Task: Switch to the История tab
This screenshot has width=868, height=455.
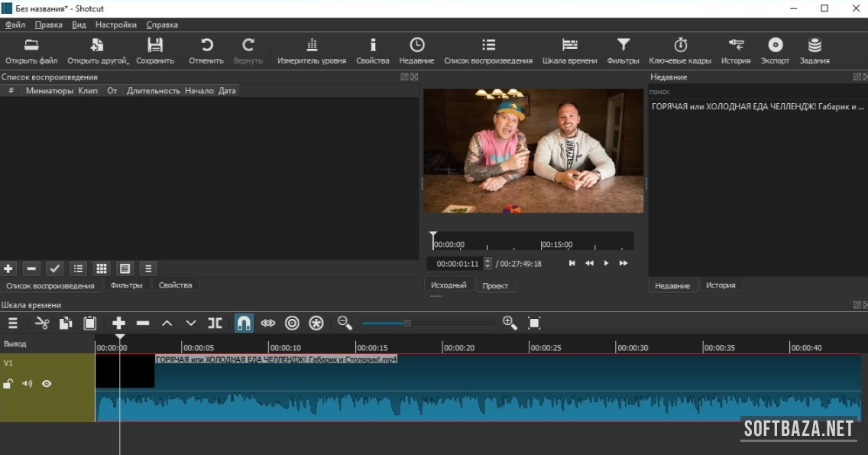Action: click(720, 285)
